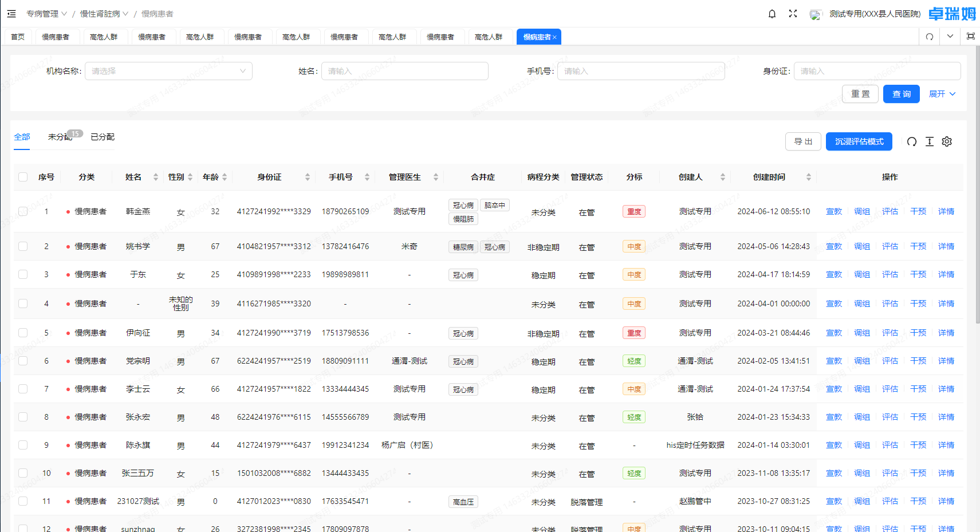Viewport: 980px width, 532px height.
Task: Switch to the 首页 tab
Action: [18, 37]
